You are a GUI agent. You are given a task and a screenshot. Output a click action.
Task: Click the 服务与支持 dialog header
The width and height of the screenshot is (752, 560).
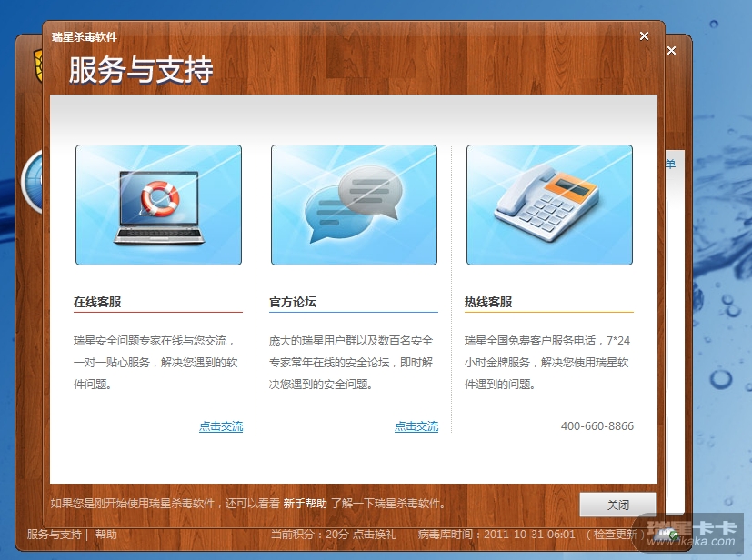pos(141,70)
